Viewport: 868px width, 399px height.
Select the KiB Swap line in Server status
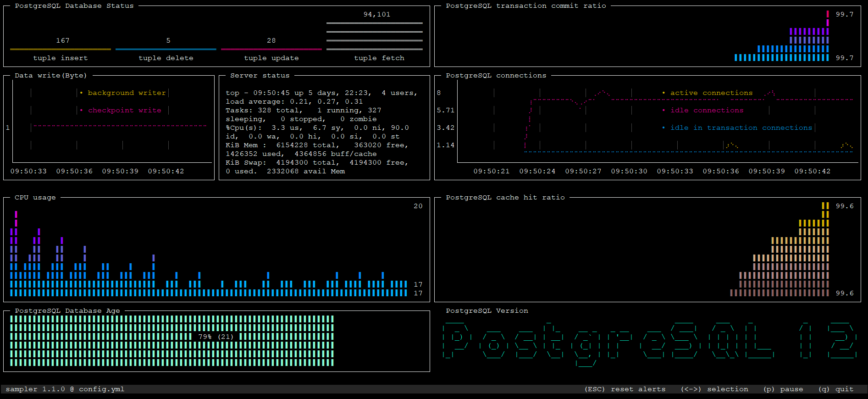click(x=317, y=162)
